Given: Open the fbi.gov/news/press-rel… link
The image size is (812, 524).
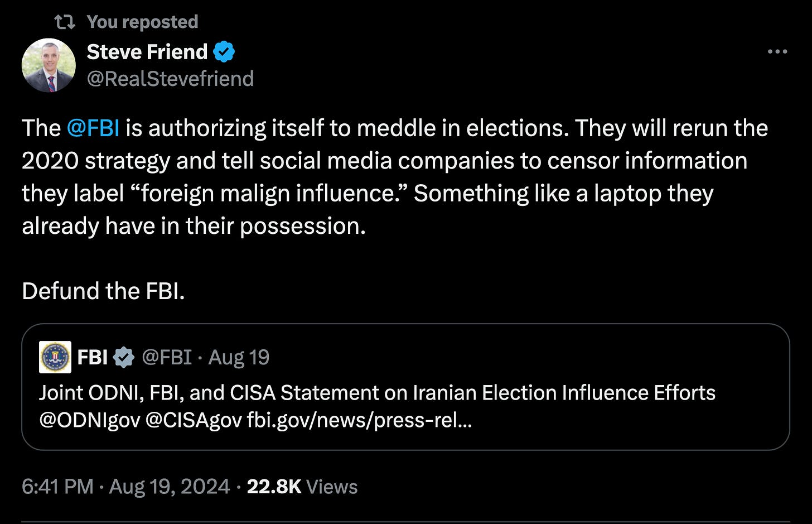Looking at the screenshot, I should click(x=359, y=420).
